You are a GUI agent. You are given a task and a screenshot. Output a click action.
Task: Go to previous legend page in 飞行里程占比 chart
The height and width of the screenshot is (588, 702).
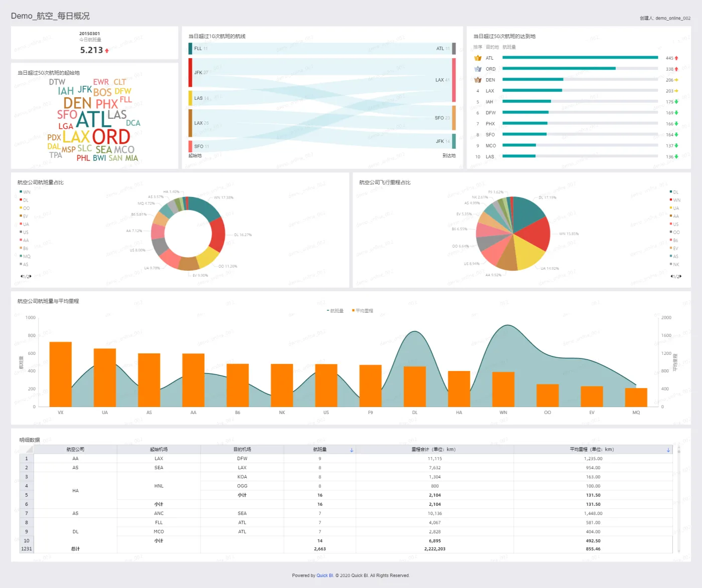671,276
